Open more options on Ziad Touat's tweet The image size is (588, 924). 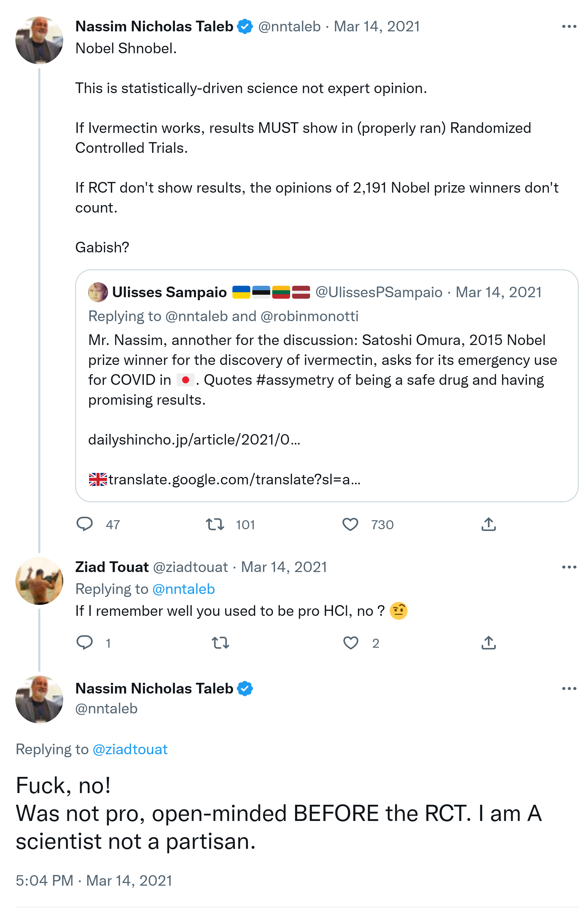[569, 567]
